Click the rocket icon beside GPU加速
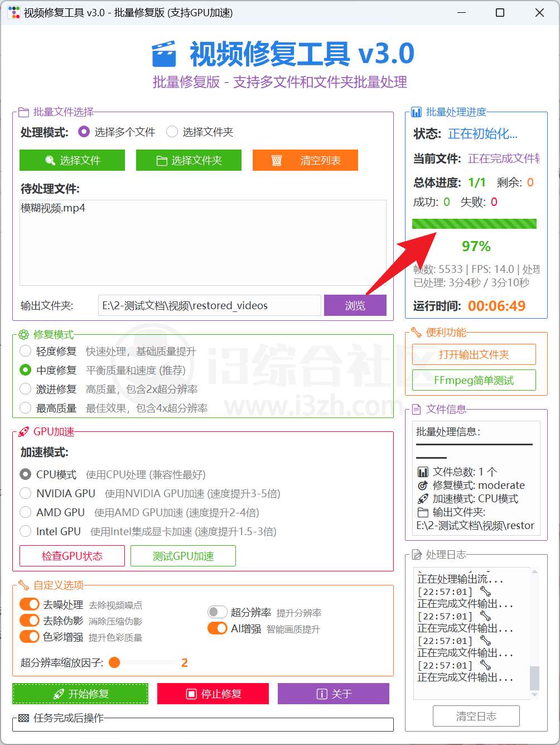The width and height of the screenshot is (560, 745). (x=23, y=432)
